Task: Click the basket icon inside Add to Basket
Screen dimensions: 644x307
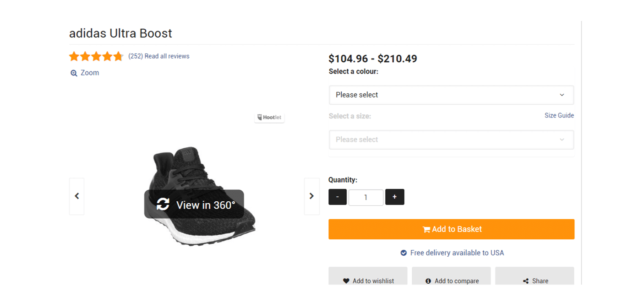Action: click(x=426, y=229)
